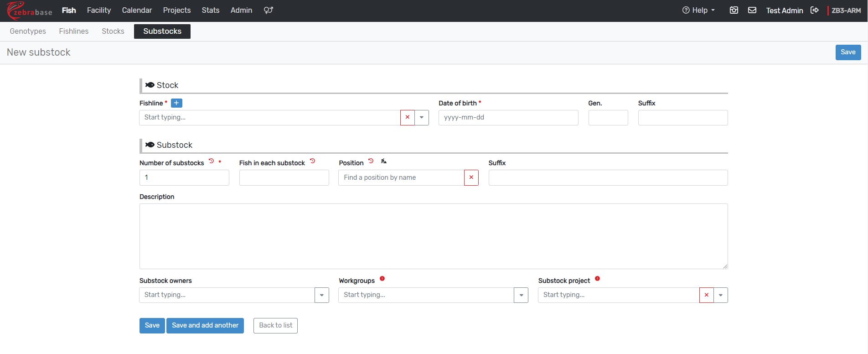
Task: Click history icon beside Fish in each substock
Action: click(x=312, y=161)
